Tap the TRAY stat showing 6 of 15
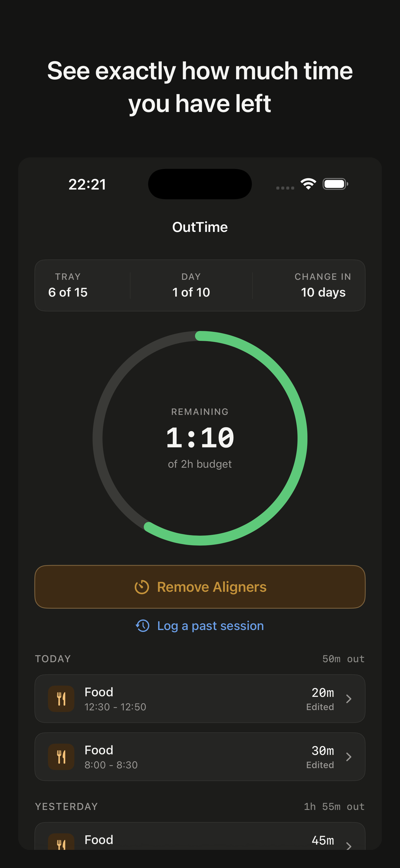 (x=68, y=285)
